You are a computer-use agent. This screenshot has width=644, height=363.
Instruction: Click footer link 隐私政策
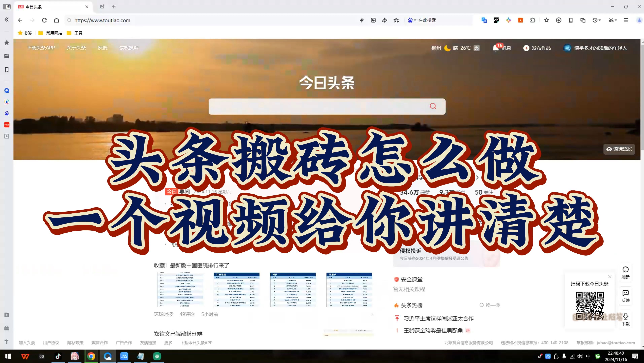pyautogui.click(x=75, y=342)
